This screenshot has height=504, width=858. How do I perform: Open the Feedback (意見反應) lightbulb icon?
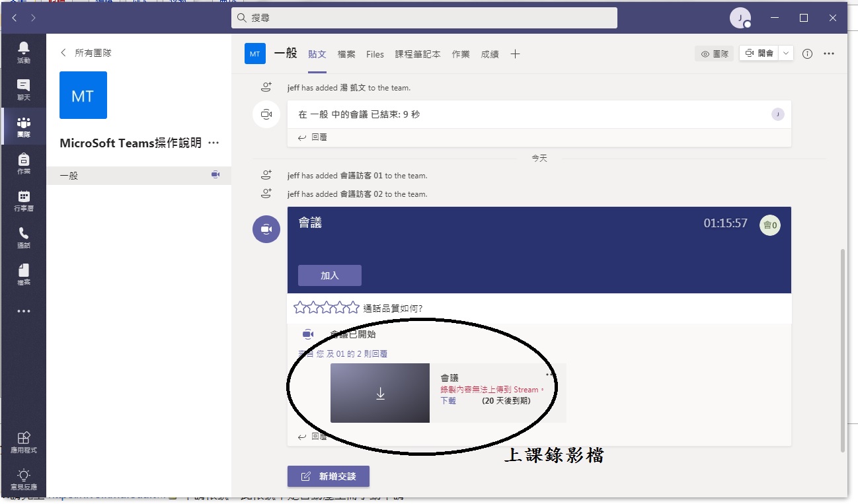23,479
